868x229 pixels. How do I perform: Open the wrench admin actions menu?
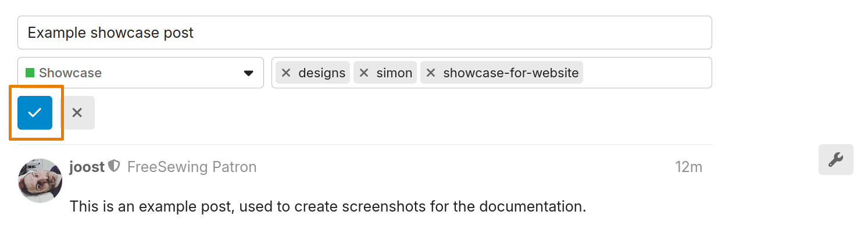835,159
